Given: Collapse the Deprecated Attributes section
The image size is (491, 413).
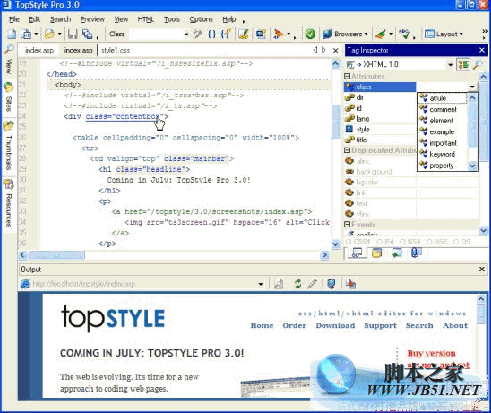Looking at the screenshot, I should pyautogui.click(x=347, y=150).
